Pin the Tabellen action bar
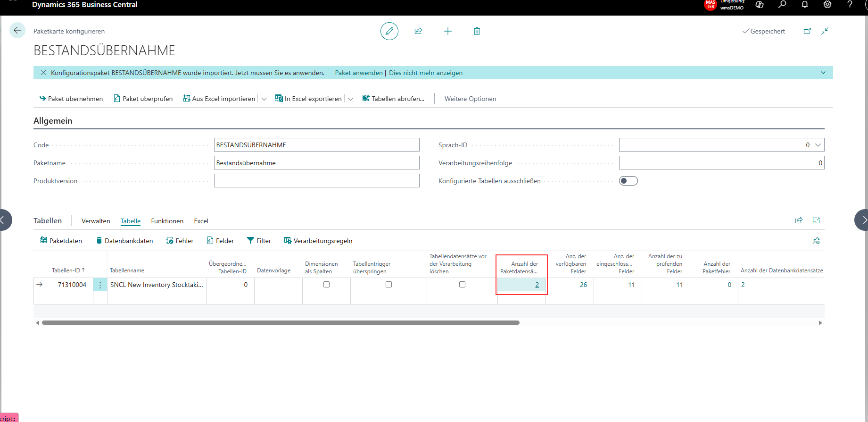868x422 pixels. pos(816,241)
